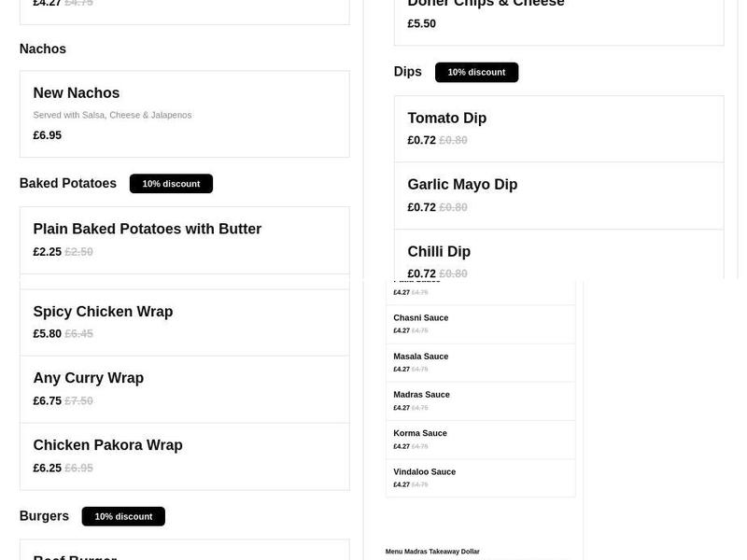Select the Tomato Dip
747x560 pixels.
558,128
